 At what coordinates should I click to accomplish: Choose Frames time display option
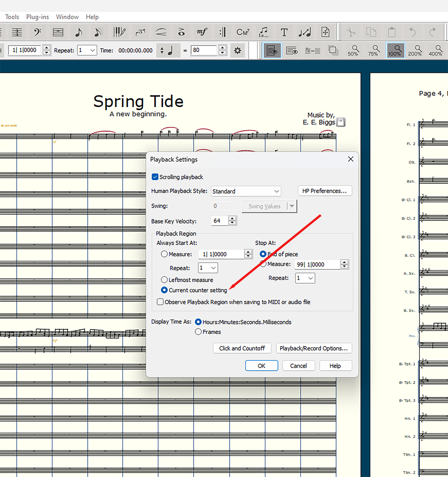point(198,332)
